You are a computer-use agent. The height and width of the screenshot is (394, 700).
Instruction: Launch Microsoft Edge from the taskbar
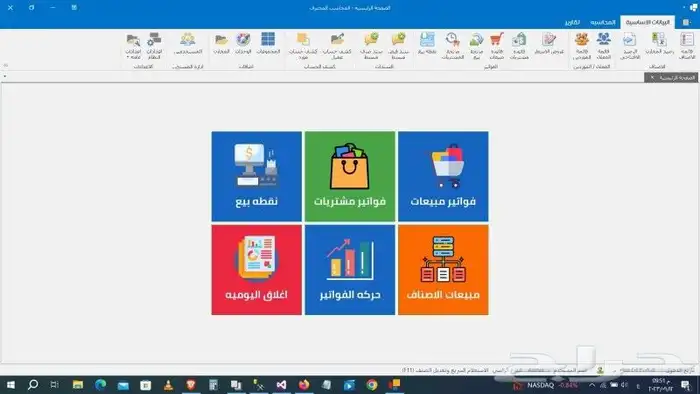tap(100, 385)
